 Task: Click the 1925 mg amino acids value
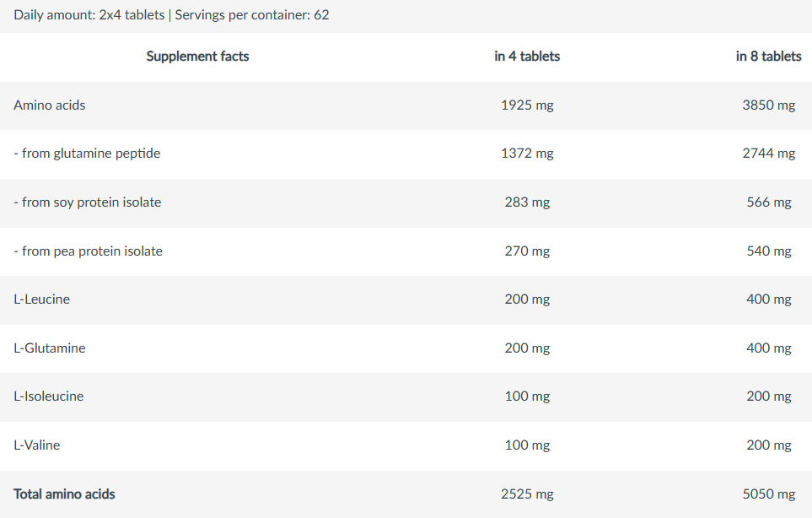point(527,105)
